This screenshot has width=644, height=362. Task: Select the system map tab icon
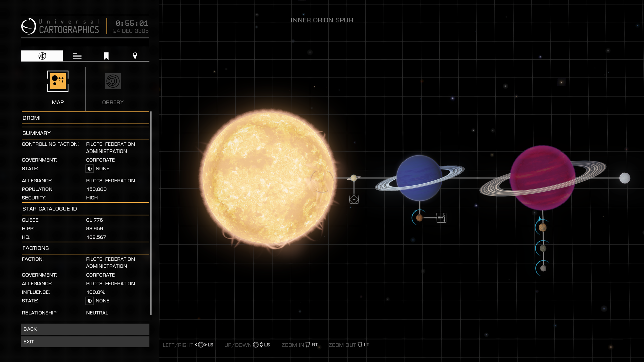(42, 56)
